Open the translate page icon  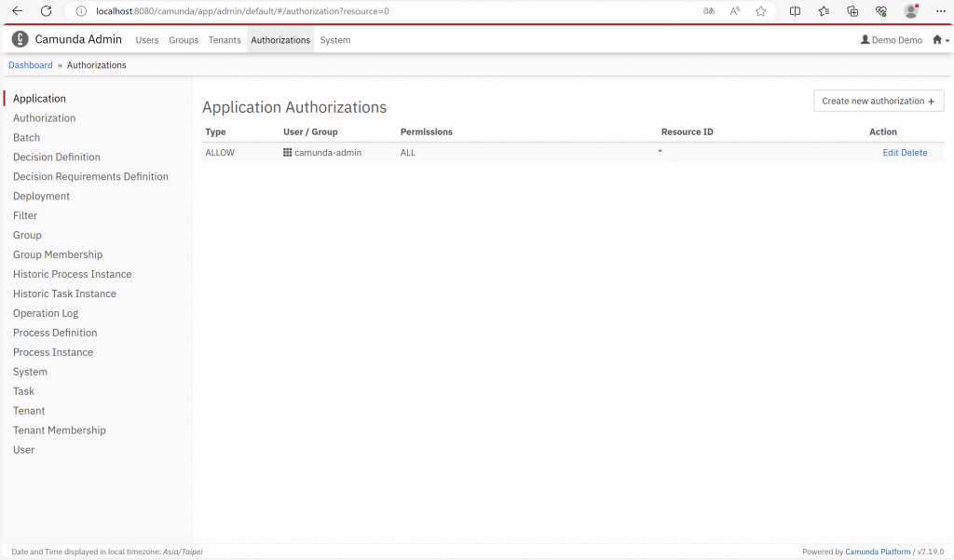tap(709, 11)
